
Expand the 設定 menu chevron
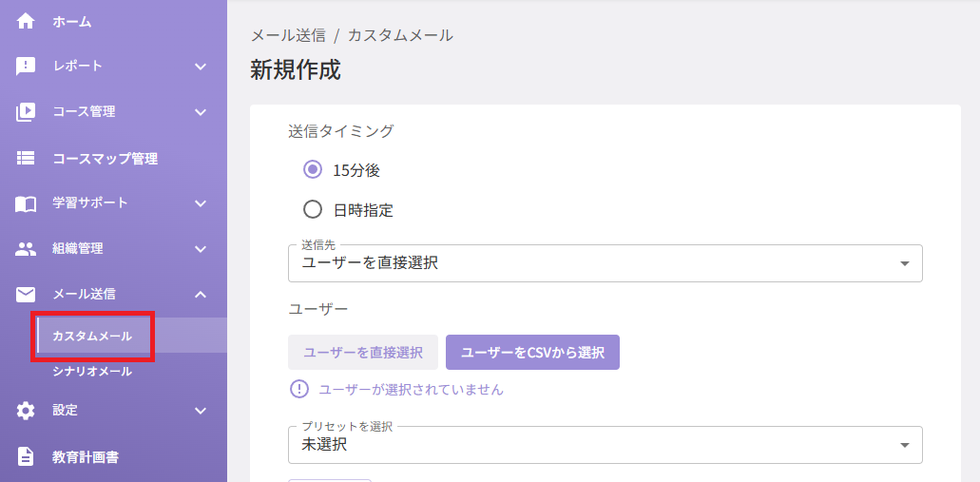200,411
